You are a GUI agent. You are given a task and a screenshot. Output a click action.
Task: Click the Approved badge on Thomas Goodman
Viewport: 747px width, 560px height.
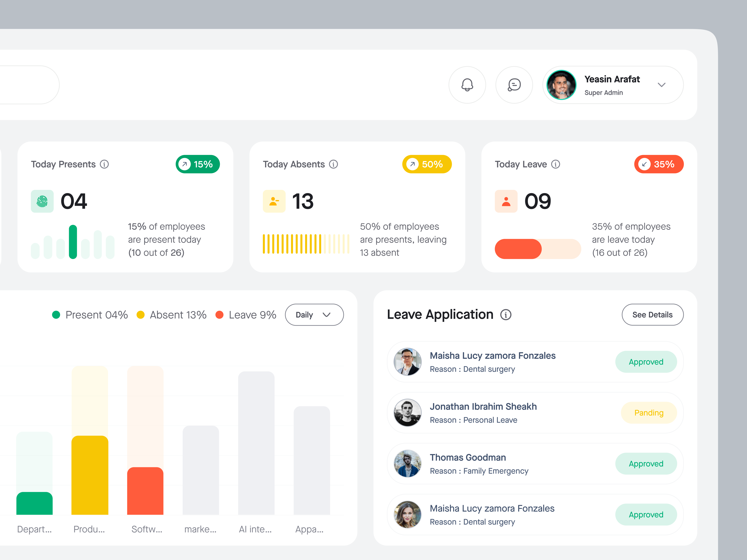pos(646,464)
